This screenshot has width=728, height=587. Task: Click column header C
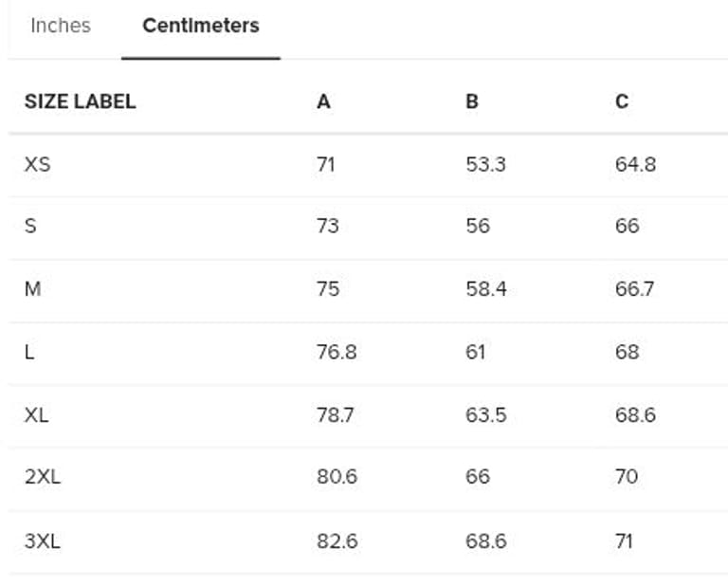622,101
